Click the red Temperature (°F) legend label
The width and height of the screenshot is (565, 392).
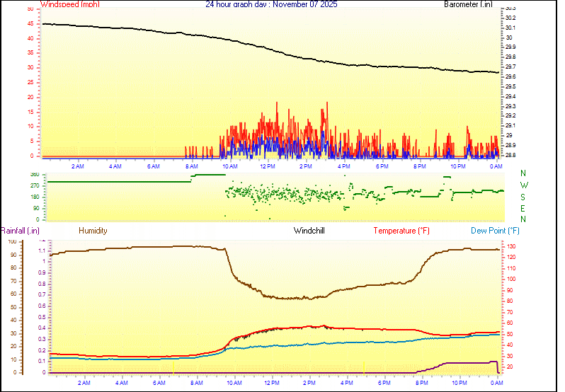point(401,231)
